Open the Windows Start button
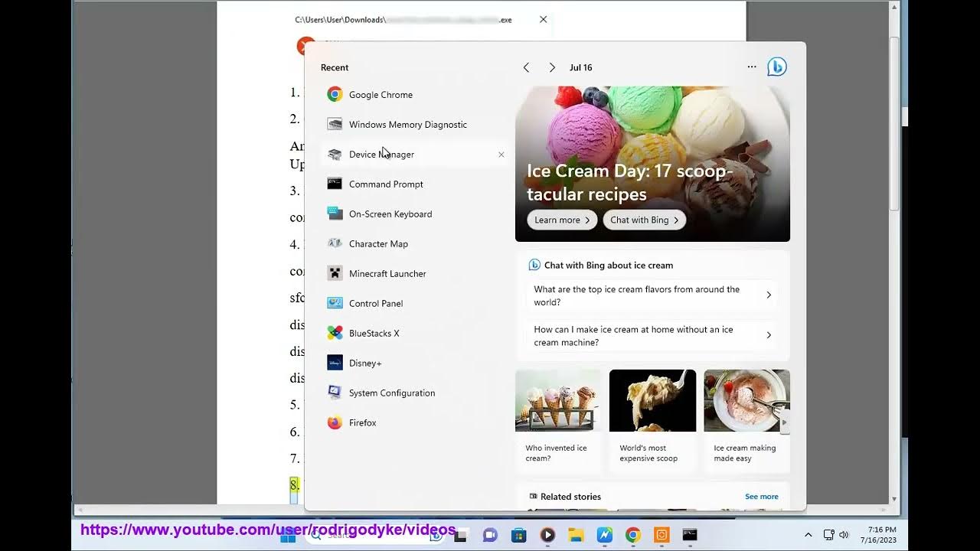Image resolution: width=980 pixels, height=551 pixels. (288, 536)
